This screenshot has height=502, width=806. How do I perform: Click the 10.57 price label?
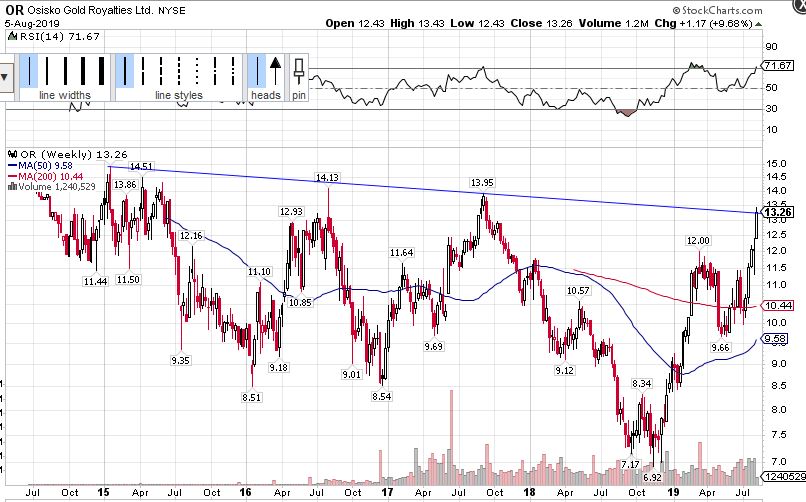578,291
